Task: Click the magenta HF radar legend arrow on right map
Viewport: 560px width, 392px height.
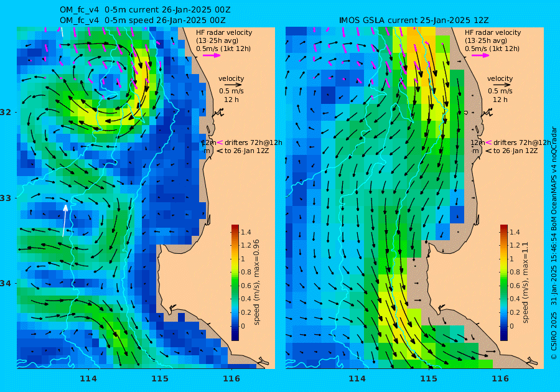Action: pyautogui.click(x=480, y=55)
